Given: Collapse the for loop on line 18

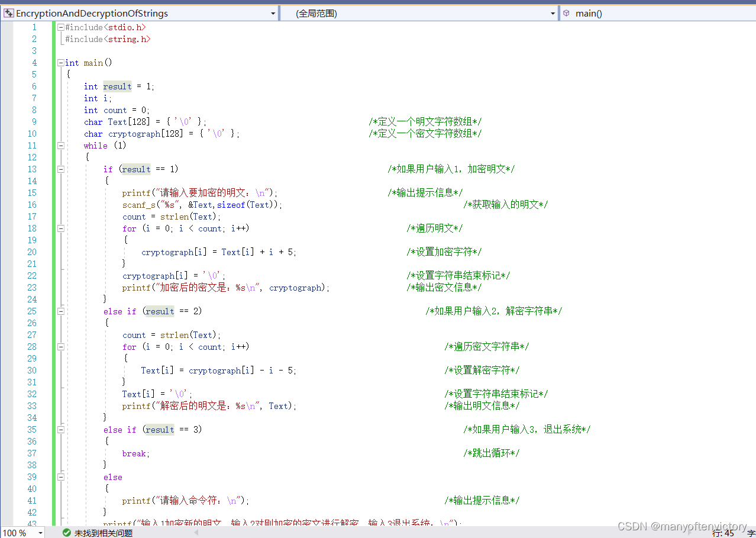Looking at the screenshot, I should 60,228.
